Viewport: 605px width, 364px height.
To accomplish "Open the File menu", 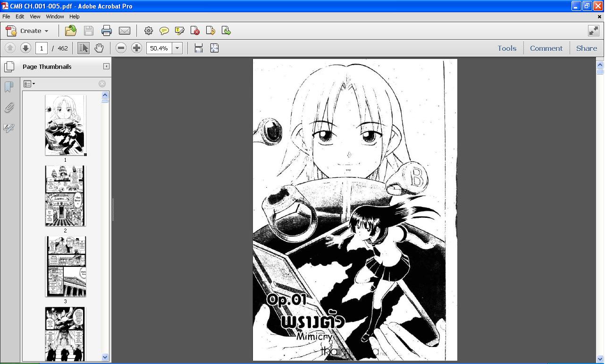I will [6, 17].
